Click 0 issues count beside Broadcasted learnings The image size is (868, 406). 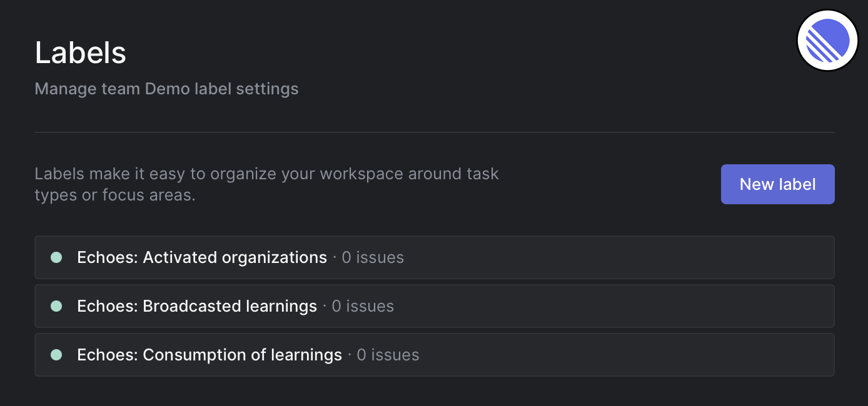pyautogui.click(x=363, y=306)
